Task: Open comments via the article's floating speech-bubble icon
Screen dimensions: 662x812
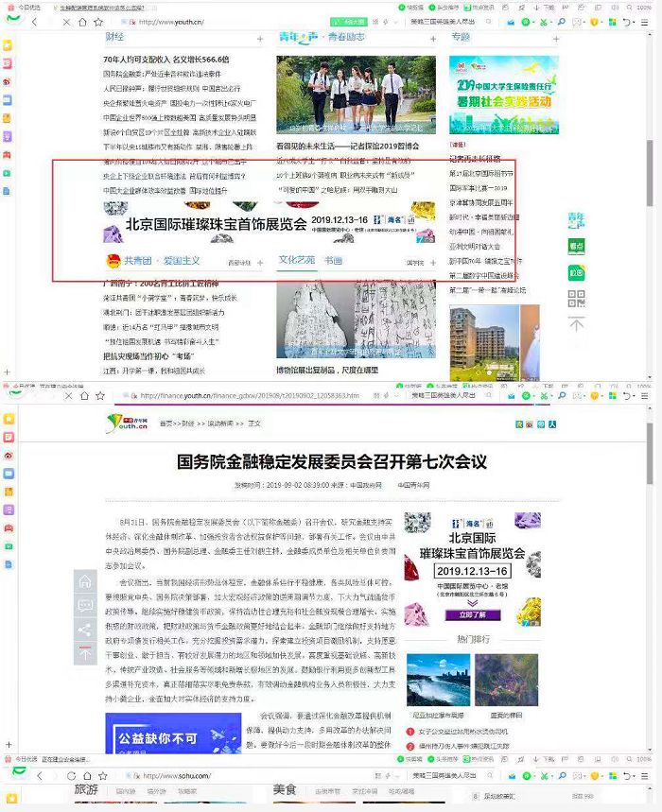Action: (85, 605)
